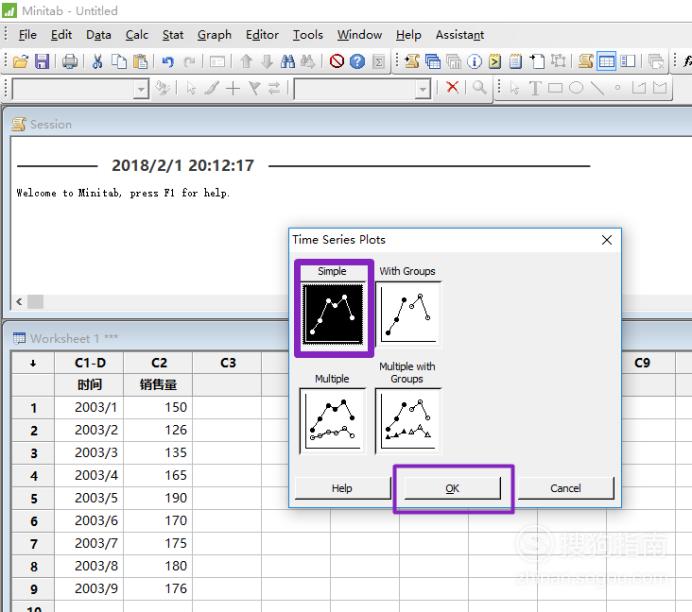This screenshot has width=692, height=612.
Task: Click cell with value 150
Action: (x=159, y=407)
